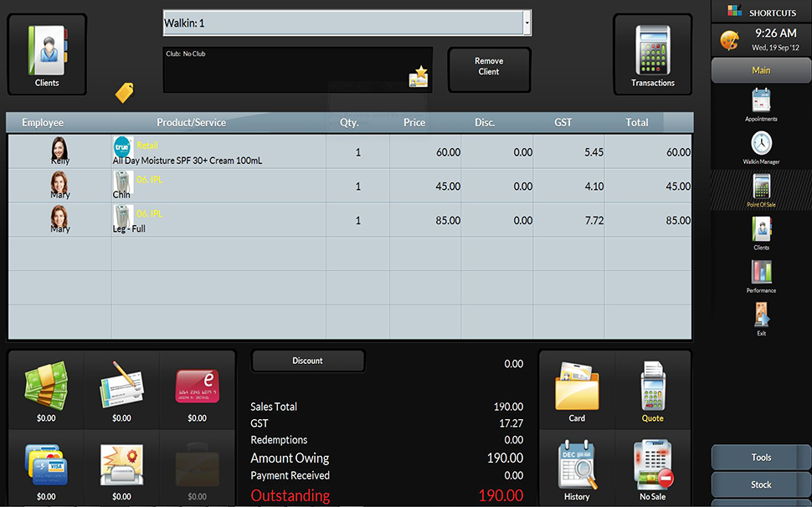Viewport: 812px width, 507px height.
Task: Click the Product/Service column header
Action: [x=192, y=123]
